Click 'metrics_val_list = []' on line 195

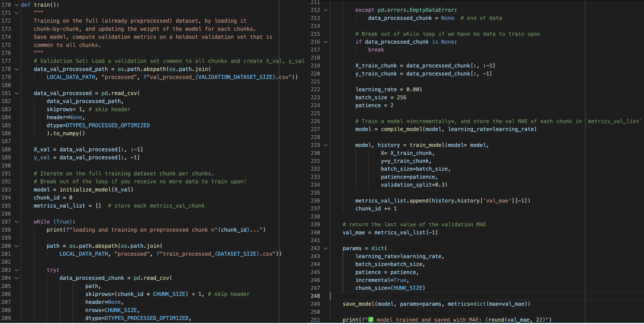click(67, 206)
